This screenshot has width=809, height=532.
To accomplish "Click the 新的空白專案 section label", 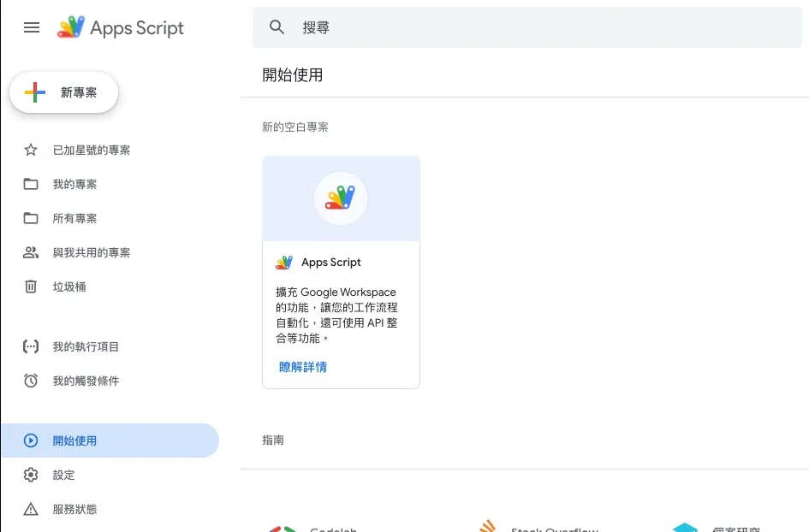I will pos(295,127).
